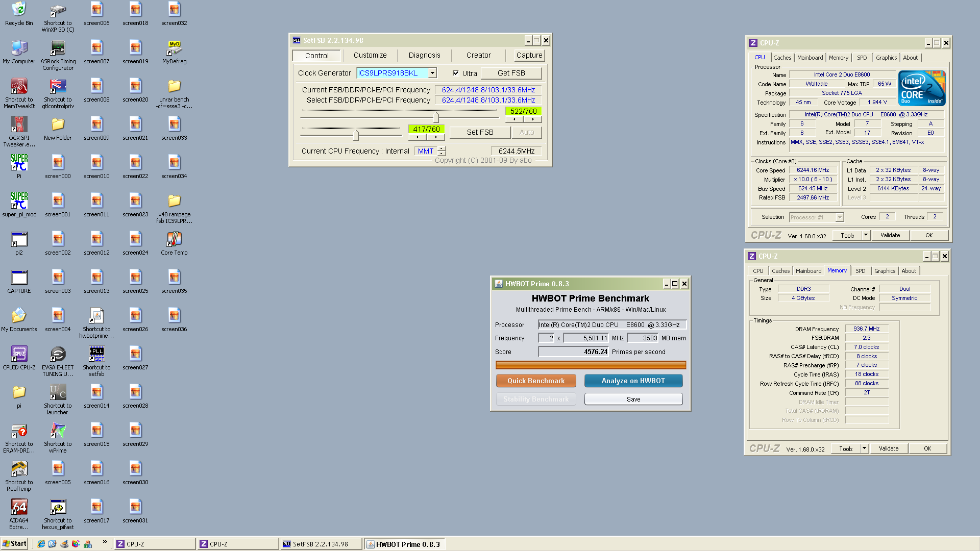Open the MyDefrag desktop icon

pos(174,52)
